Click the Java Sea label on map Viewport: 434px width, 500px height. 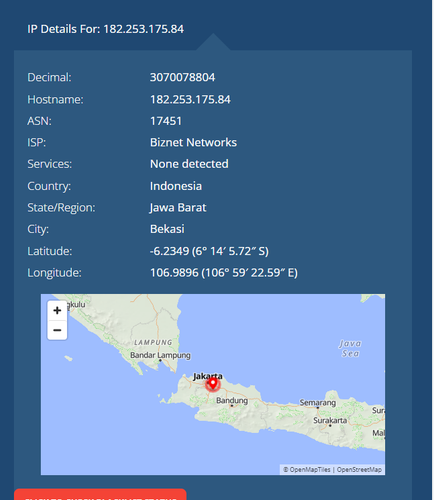coord(350,348)
